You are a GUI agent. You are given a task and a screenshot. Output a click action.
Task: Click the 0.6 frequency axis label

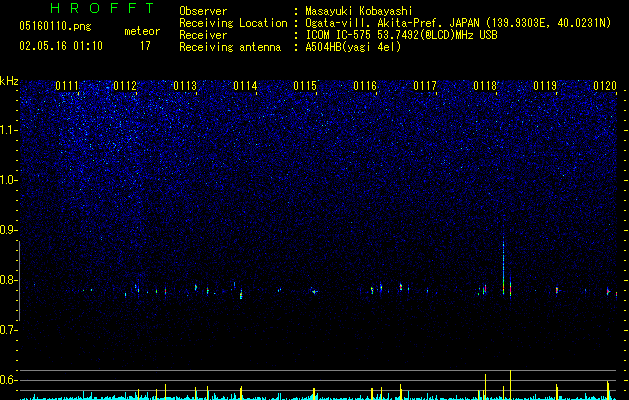click(9, 380)
